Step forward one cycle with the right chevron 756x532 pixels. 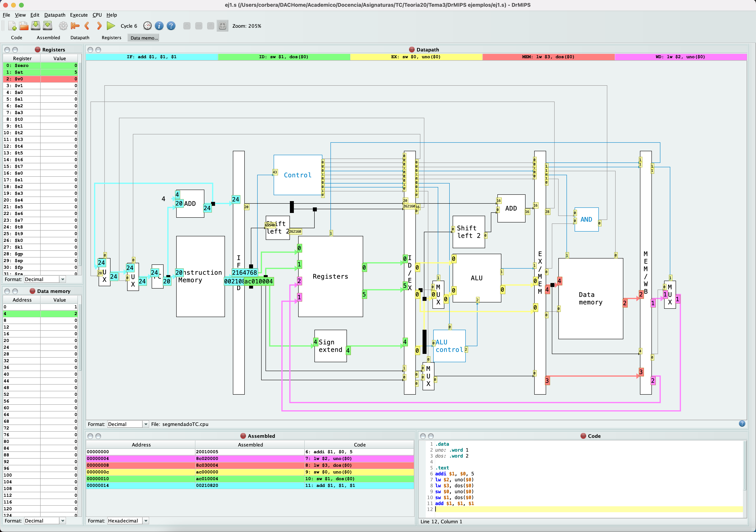(99, 26)
